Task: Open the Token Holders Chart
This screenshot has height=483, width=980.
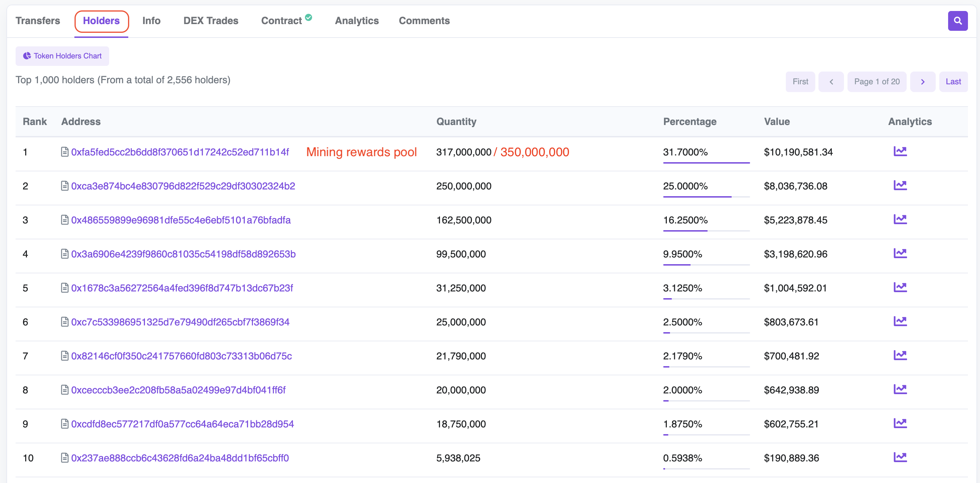Action: 62,56
